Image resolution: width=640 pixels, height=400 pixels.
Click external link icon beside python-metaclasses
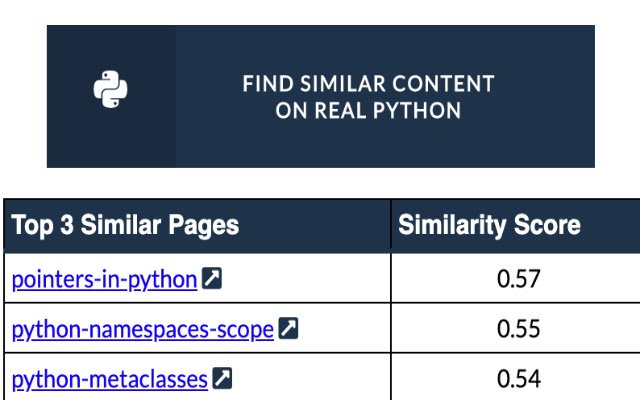[222, 378]
